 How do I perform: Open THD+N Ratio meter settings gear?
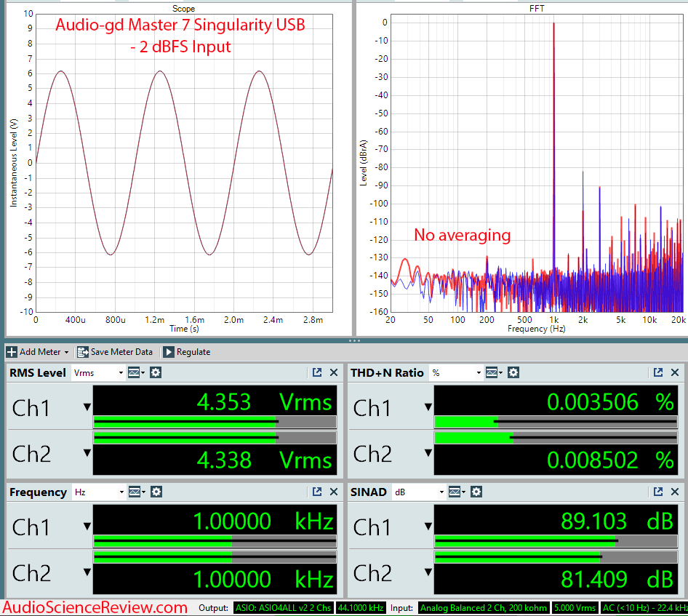point(513,373)
